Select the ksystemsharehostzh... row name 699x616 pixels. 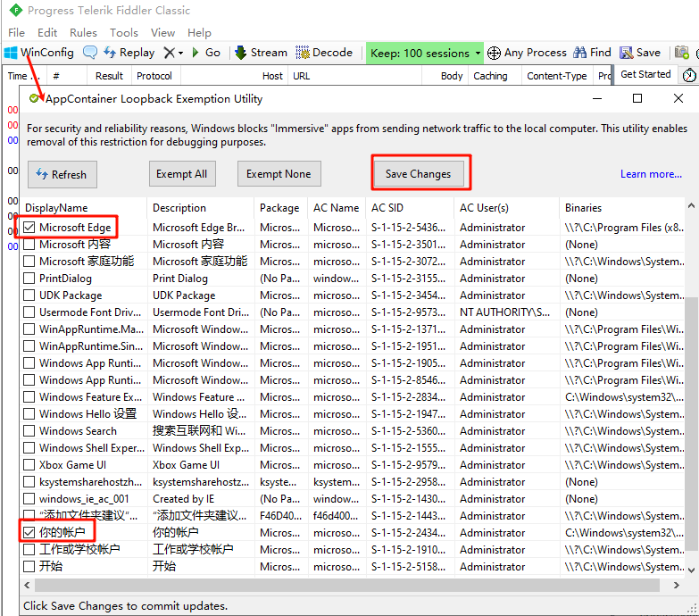(x=90, y=482)
